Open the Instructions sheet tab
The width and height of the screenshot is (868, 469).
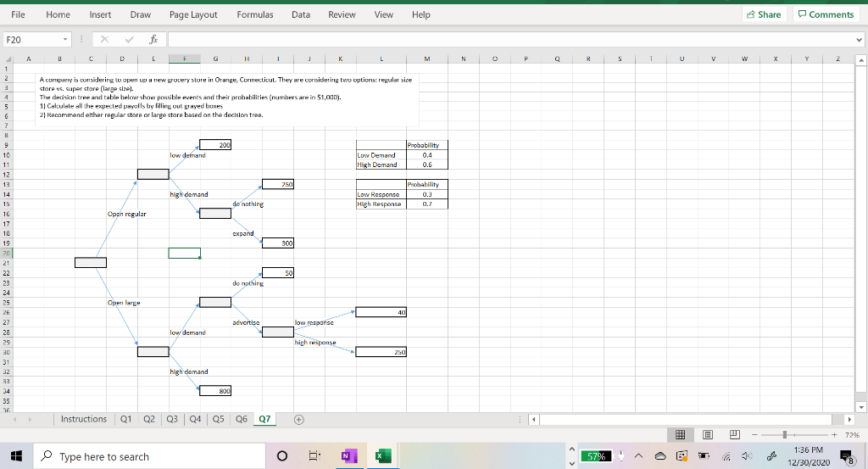coord(84,419)
